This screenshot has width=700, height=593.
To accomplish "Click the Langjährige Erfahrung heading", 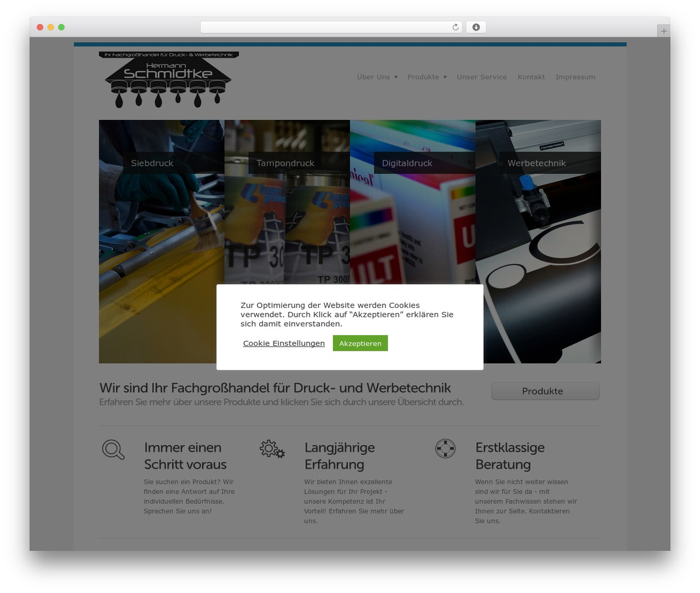I will click(x=340, y=456).
